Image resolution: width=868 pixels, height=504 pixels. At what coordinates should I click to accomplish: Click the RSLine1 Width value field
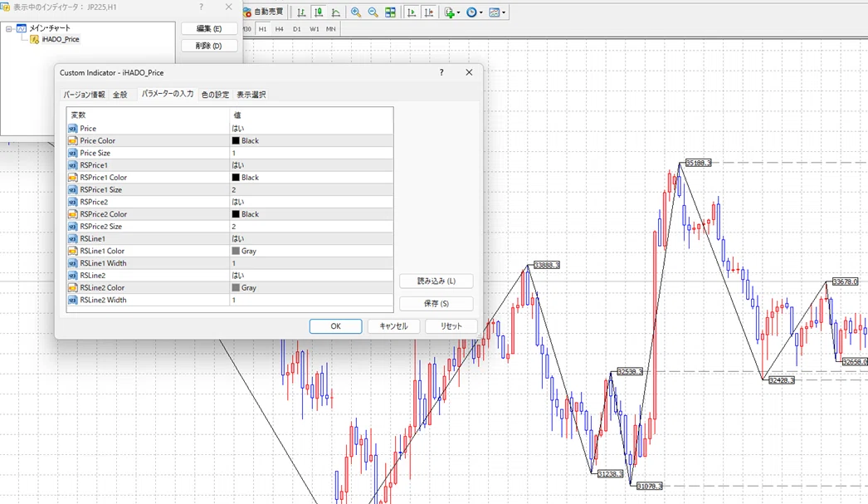click(312, 263)
